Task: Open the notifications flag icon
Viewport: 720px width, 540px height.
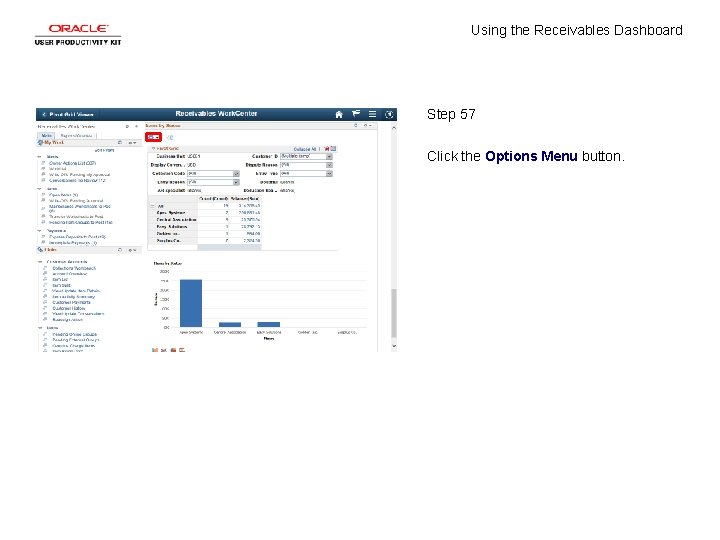Action: click(x=356, y=114)
